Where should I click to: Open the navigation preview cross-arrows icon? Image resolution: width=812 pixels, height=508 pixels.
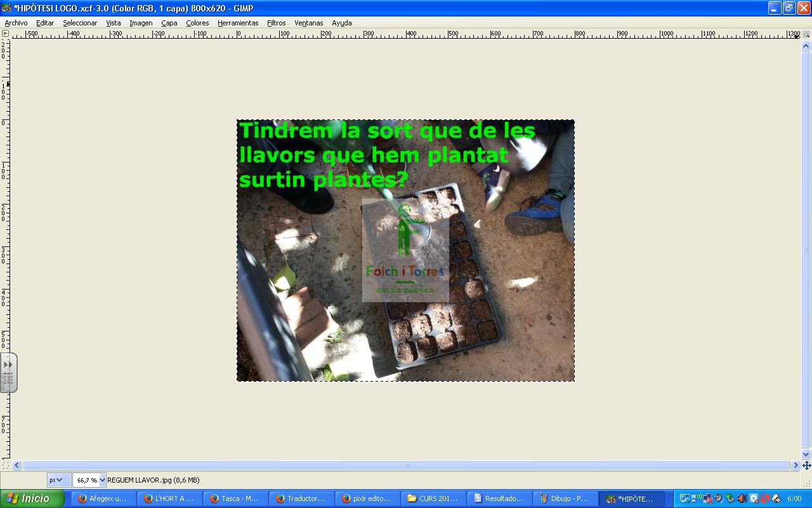click(806, 465)
